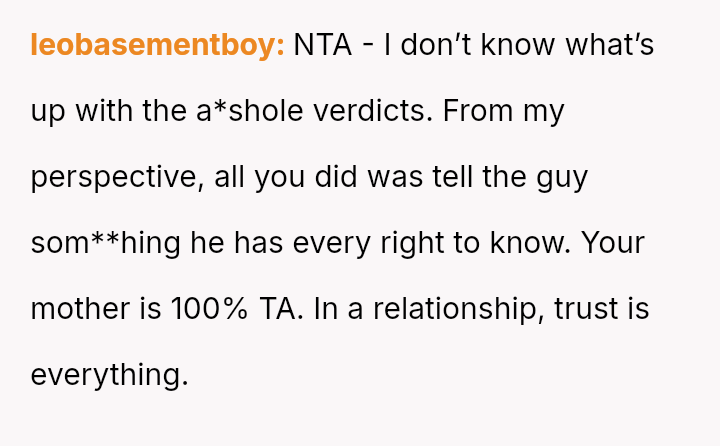Click the last word "everything."

109,375
